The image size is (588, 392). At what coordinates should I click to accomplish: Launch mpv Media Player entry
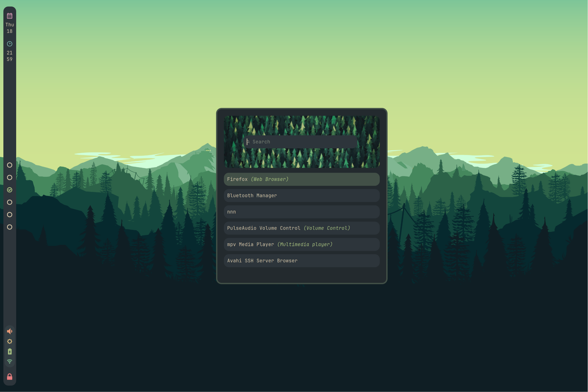tap(302, 244)
